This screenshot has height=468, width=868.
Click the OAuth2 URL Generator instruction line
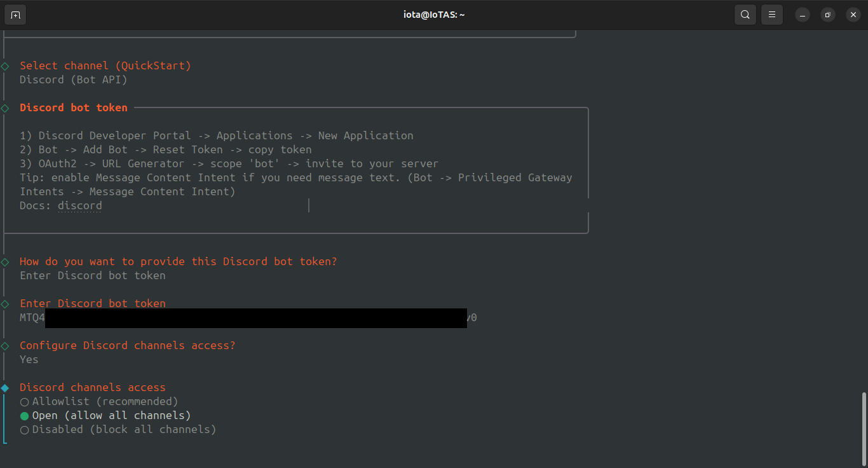click(x=229, y=163)
